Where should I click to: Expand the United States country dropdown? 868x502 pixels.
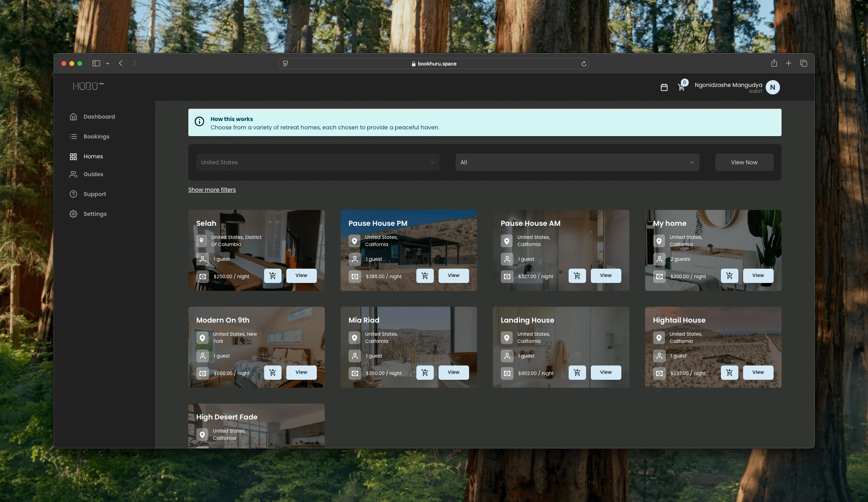[x=317, y=162]
